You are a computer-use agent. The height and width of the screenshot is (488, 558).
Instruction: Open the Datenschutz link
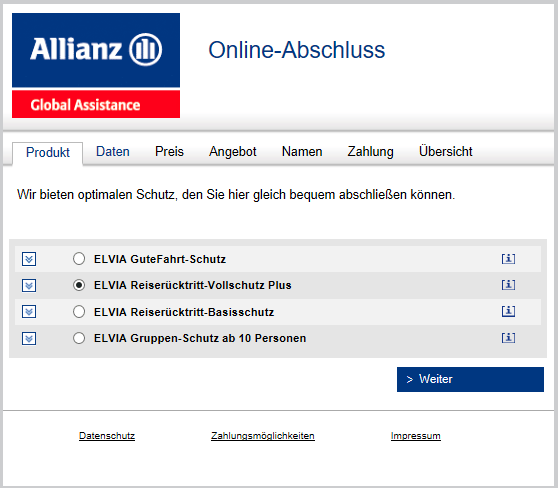point(107,436)
